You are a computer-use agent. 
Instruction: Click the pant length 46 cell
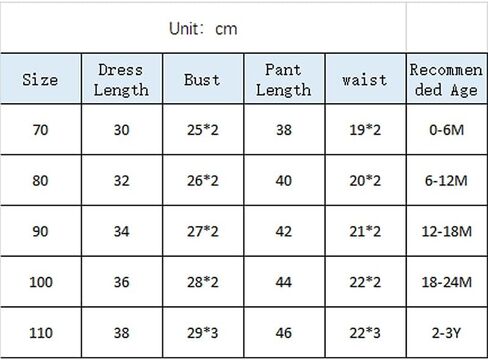tap(284, 333)
